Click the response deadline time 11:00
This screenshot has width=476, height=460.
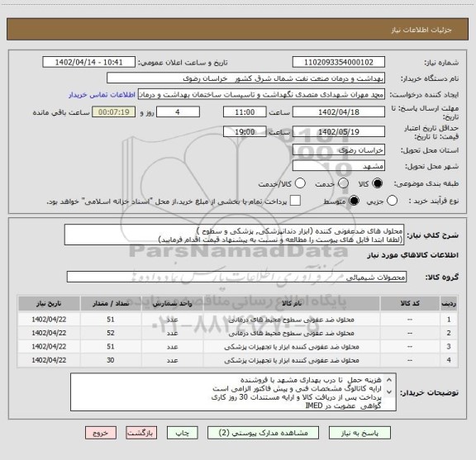(245, 111)
